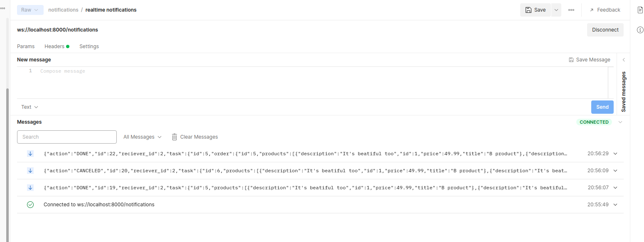Open the Feedback link
The width and height of the screenshot is (644, 242).
click(x=605, y=10)
